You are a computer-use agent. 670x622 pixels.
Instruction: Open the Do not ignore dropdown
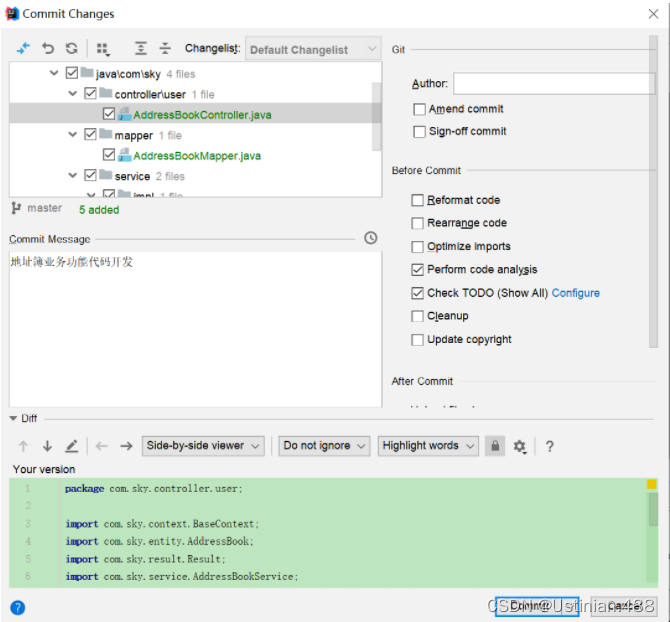tap(324, 446)
